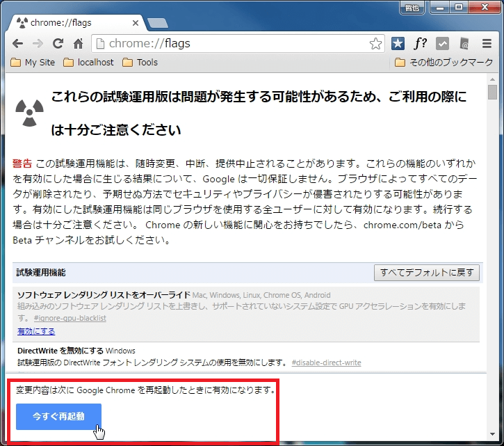
Task: Open the home page button
Action: [78, 43]
